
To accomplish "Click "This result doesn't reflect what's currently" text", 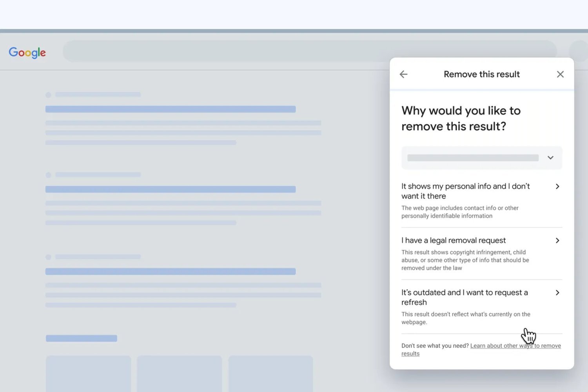I will click(466, 318).
